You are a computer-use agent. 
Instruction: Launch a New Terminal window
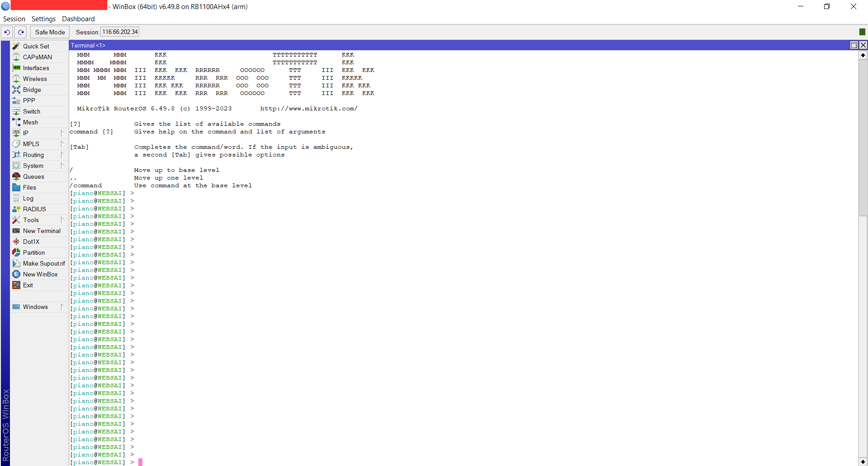(x=41, y=231)
